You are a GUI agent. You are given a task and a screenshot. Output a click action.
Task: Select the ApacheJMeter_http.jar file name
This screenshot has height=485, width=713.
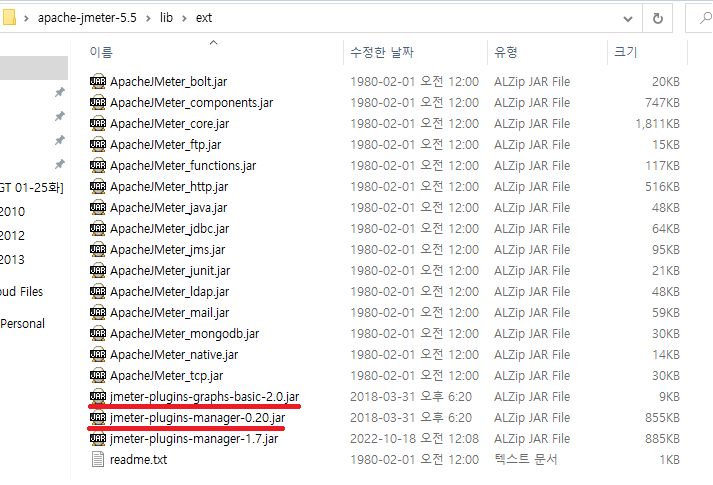(169, 187)
